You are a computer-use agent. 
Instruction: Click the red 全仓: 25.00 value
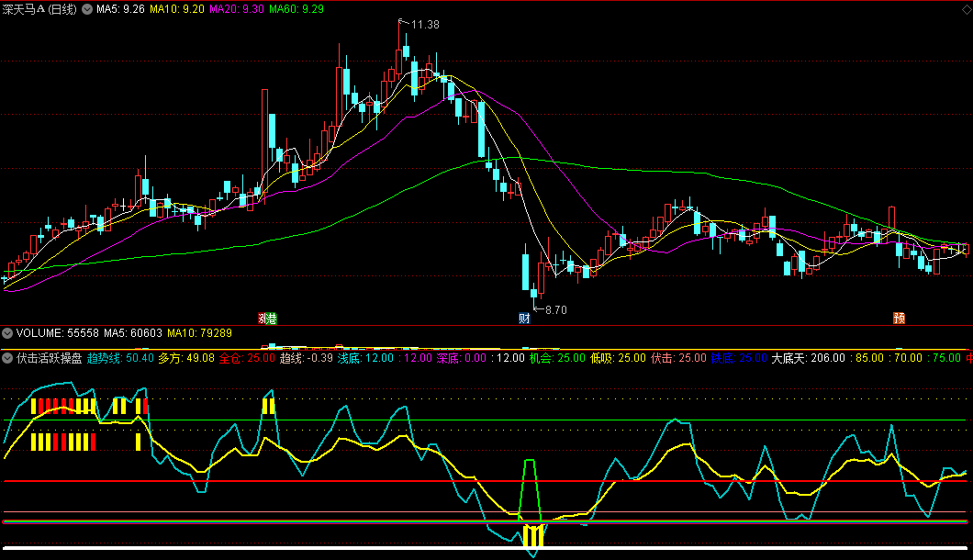247,358
